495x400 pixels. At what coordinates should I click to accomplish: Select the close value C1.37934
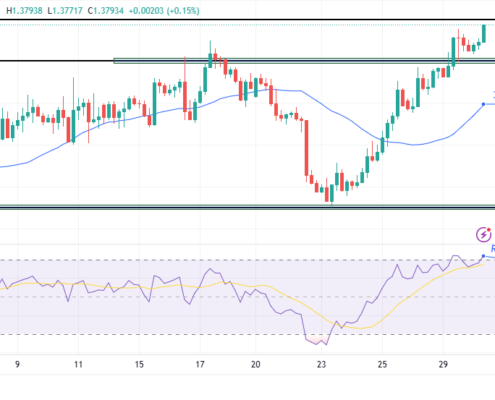[x=106, y=11]
